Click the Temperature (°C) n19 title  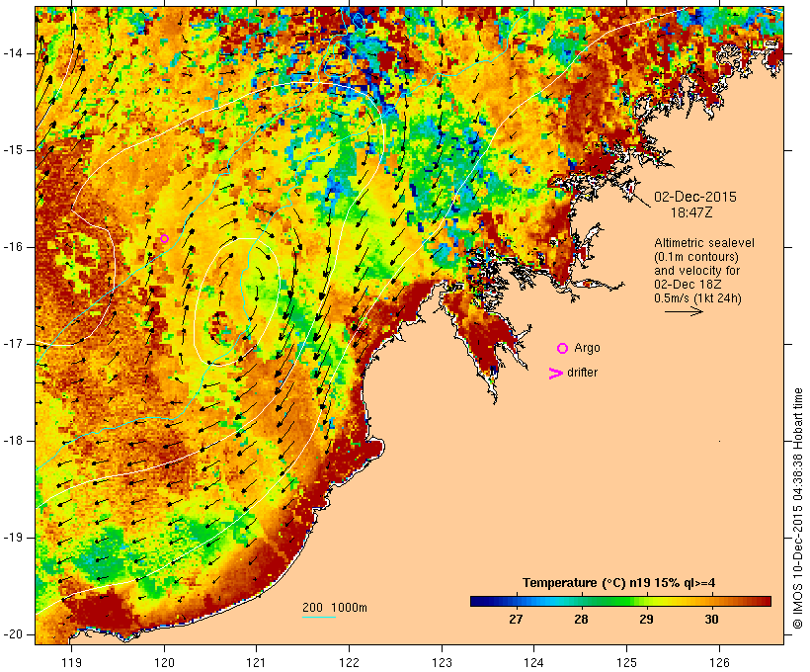(619, 583)
